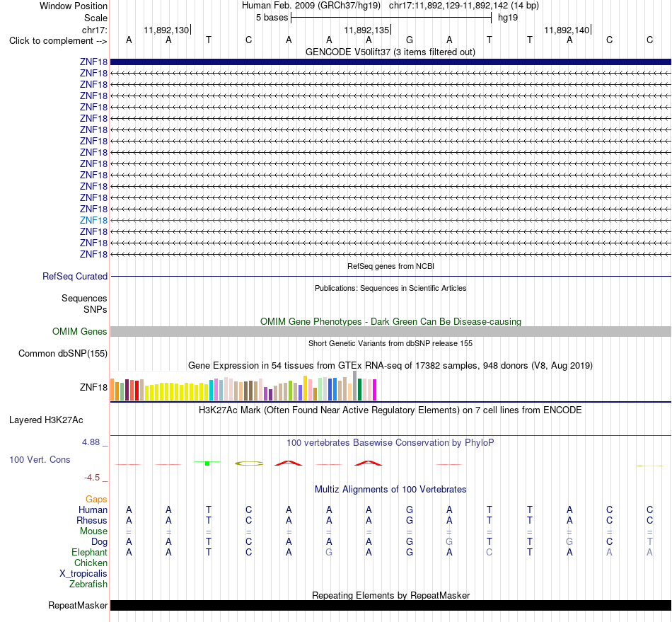
Task: Open the OMIM Gene Phenotypes track title
Action: click(390, 321)
